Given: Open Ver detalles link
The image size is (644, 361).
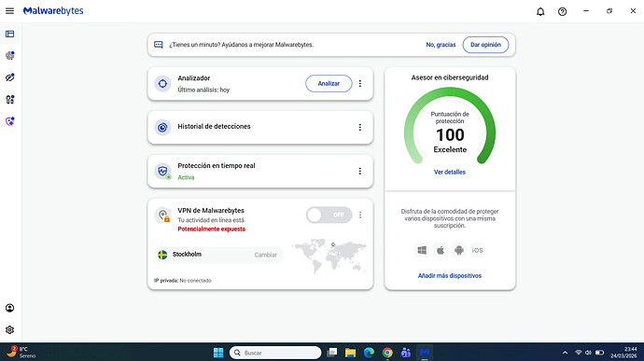Looking at the screenshot, I should pos(450,172).
